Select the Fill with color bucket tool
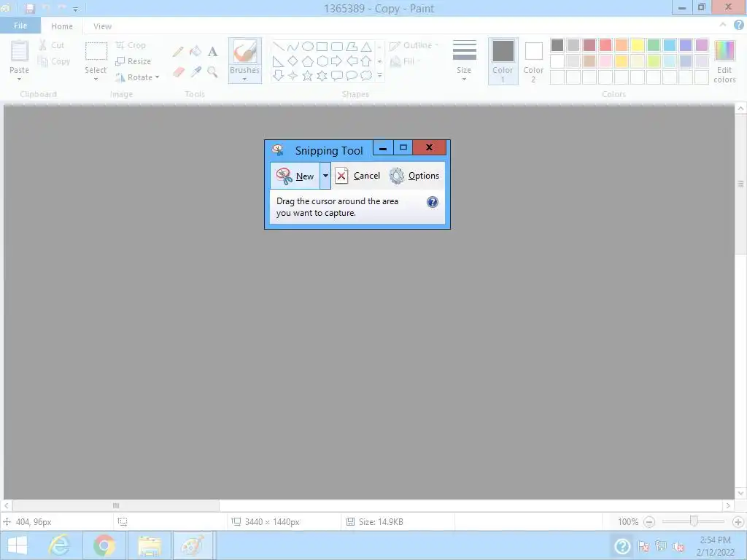Screen dimensions: 747x560 196,52
